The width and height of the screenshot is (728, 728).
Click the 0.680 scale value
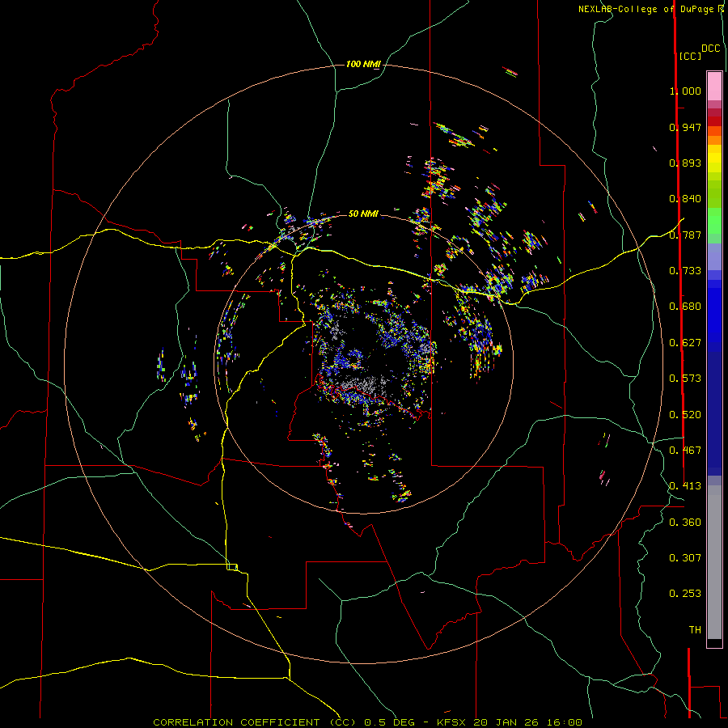click(x=685, y=307)
